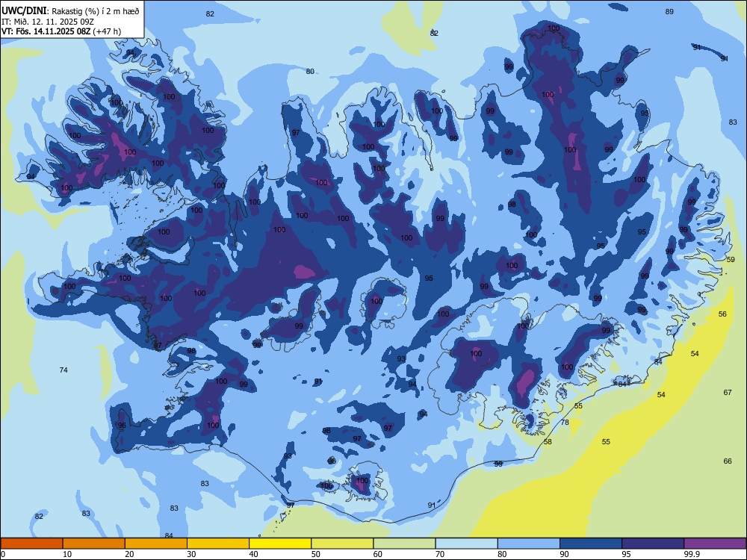Screen dimensions: 747x560
Task: Click the map value '80' north of Iceland
Action: tap(310, 72)
